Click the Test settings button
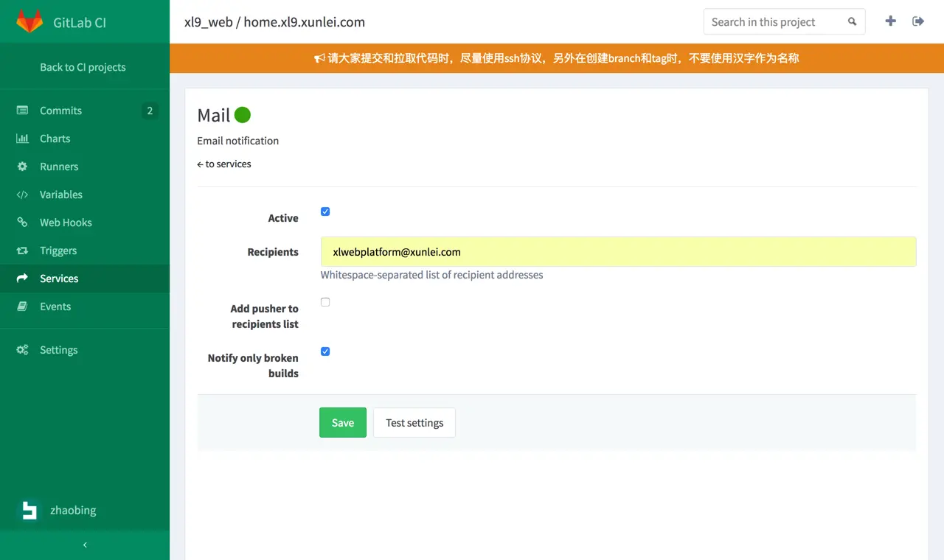944x560 pixels. (x=414, y=422)
